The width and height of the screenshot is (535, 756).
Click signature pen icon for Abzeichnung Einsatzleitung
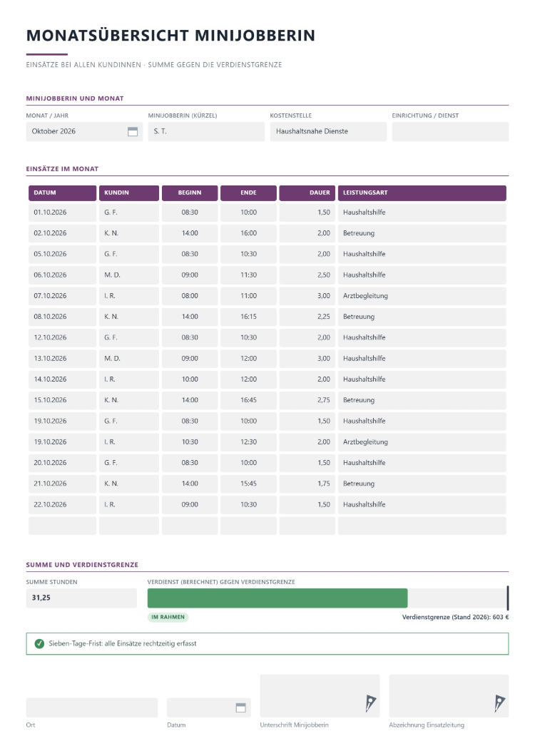coord(499,703)
